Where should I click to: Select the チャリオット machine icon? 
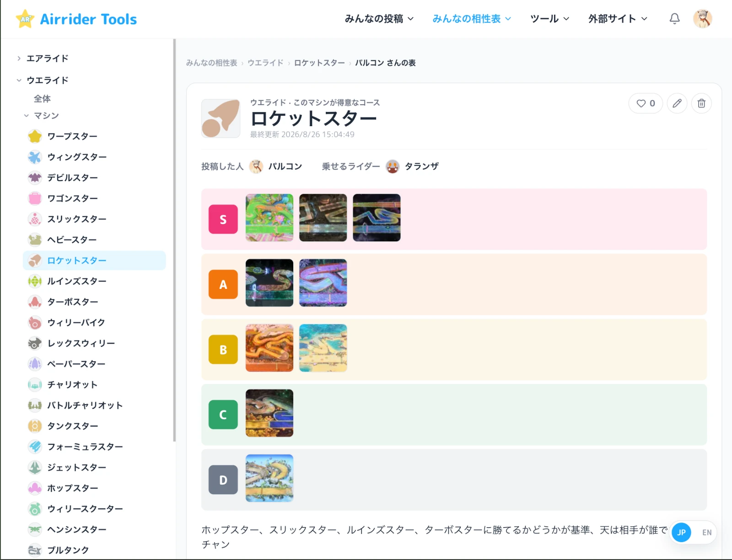pos(35,384)
